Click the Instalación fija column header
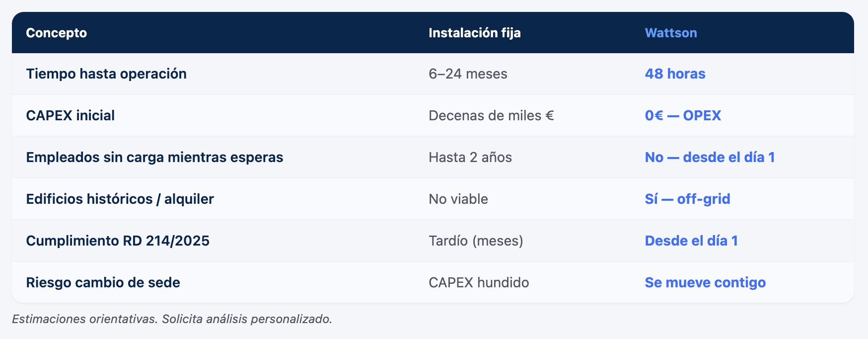The width and height of the screenshot is (868, 339). pyautogui.click(x=474, y=33)
